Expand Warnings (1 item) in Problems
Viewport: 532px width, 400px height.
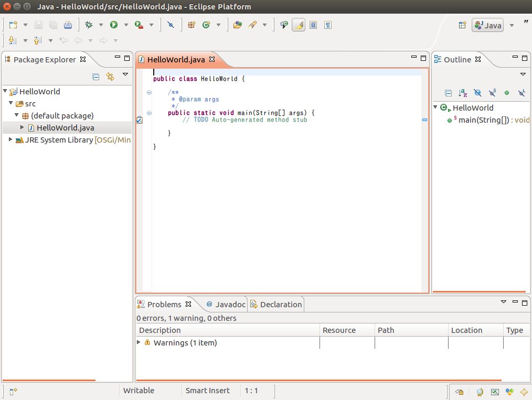(x=139, y=342)
